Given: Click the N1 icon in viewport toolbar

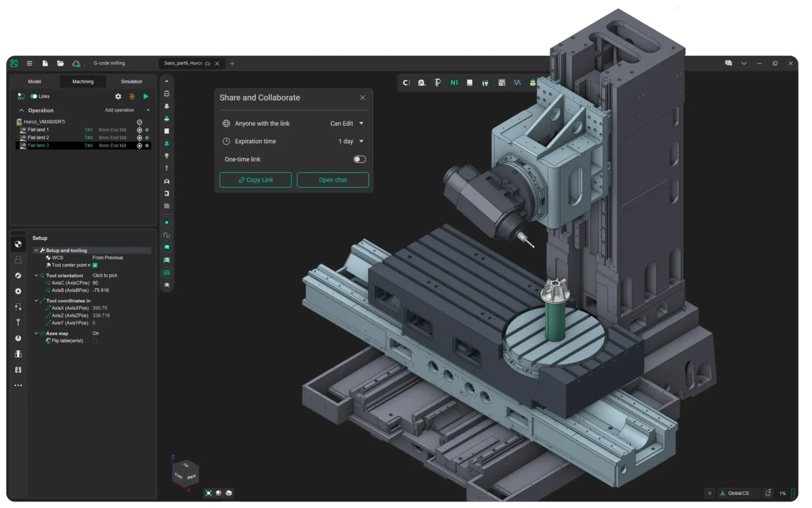Looking at the screenshot, I should [454, 83].
